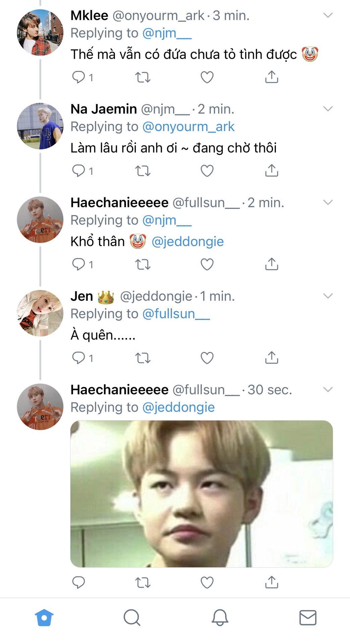Reply to Na Jaemin's tweet
This screenshot has width=350, height=644.
tap(79, 171)
